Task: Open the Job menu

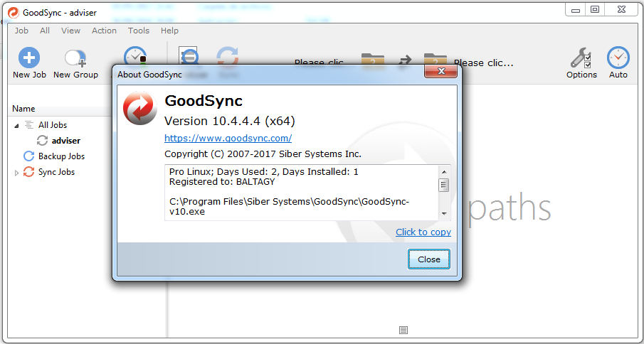Action: coord(21,31)
